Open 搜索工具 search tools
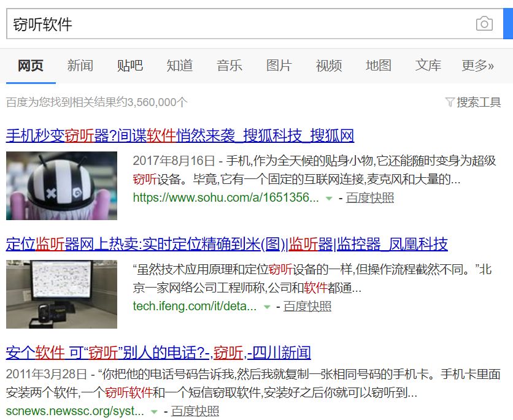This screenshot has height=420, width=513. click(x=479, y=102)
